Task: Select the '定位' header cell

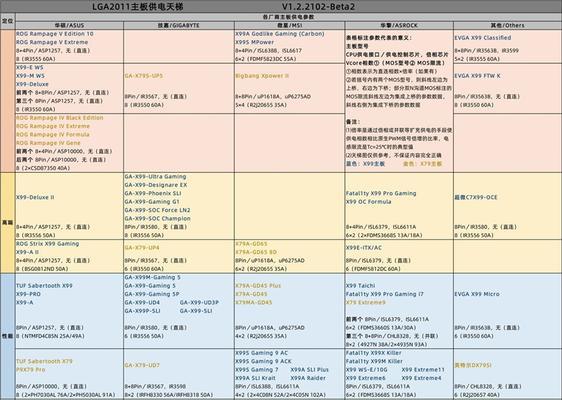Action: coord(8,21)
